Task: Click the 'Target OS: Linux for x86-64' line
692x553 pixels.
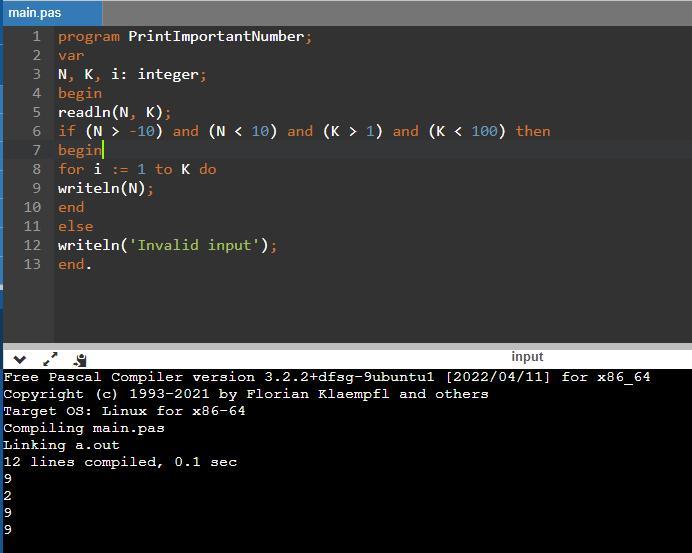Action: coord(124,411)
